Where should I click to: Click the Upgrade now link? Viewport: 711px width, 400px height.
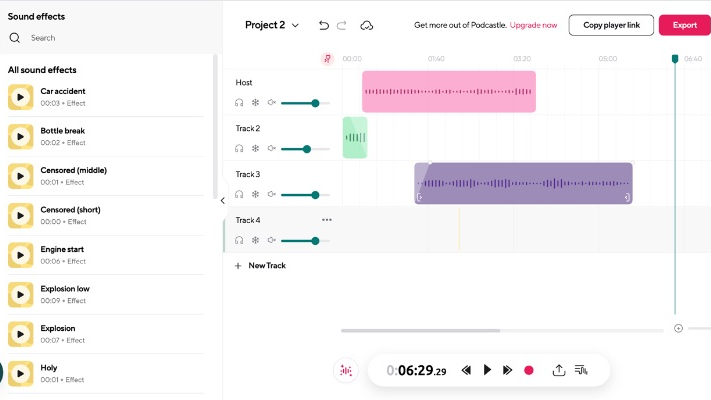coord(533,25)
